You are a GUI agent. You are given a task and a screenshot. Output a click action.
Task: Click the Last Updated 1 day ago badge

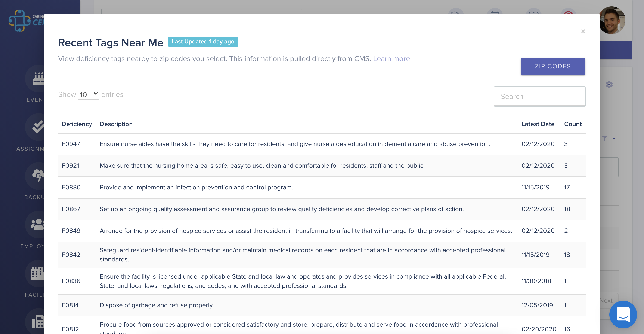pyautogui.click(x=203, y=42)
